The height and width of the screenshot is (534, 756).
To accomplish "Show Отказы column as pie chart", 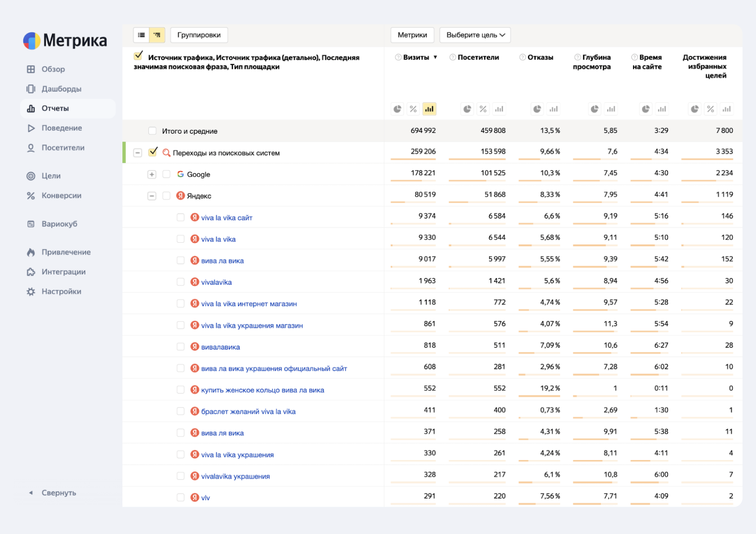I will (537, 109).
